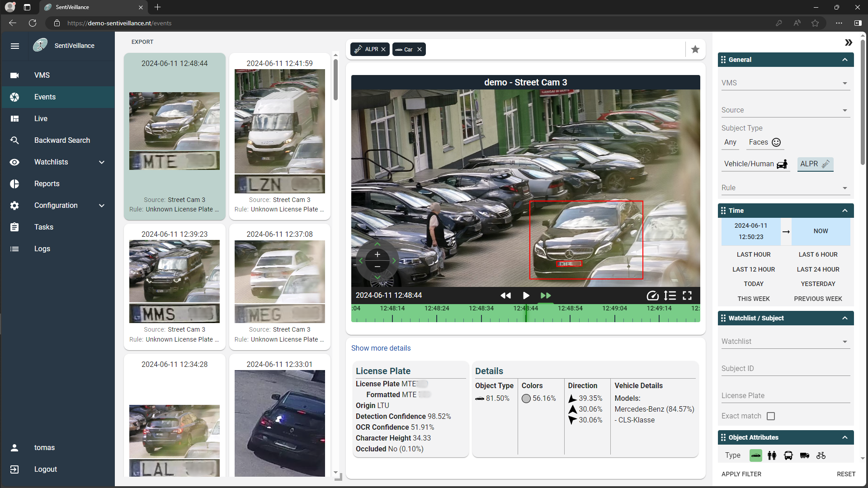Toggle timeline density icon

click(670, 296)
